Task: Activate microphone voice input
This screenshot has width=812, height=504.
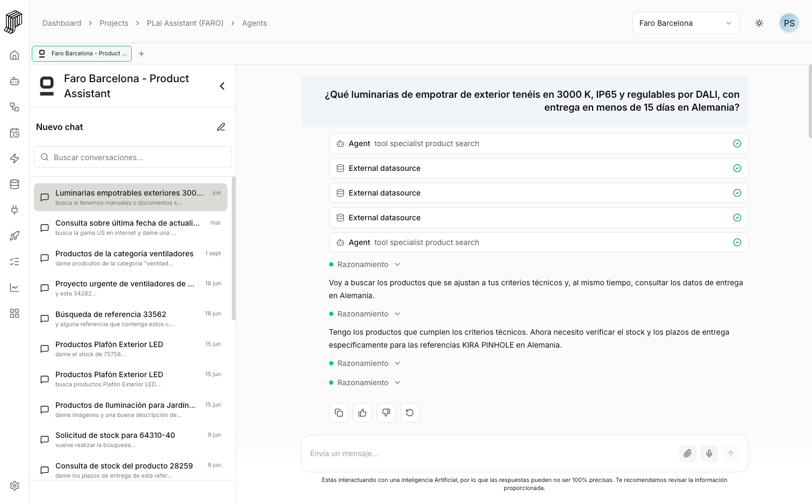Action: click(x=709, y=453)
